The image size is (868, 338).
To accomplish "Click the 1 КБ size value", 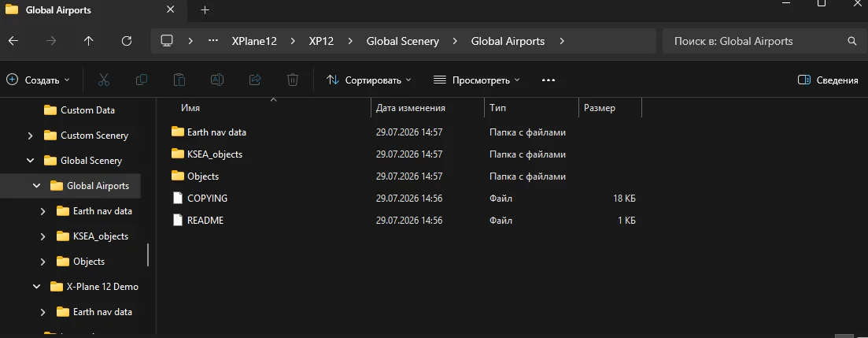I will pyautogui.click(x=626, y=220).
